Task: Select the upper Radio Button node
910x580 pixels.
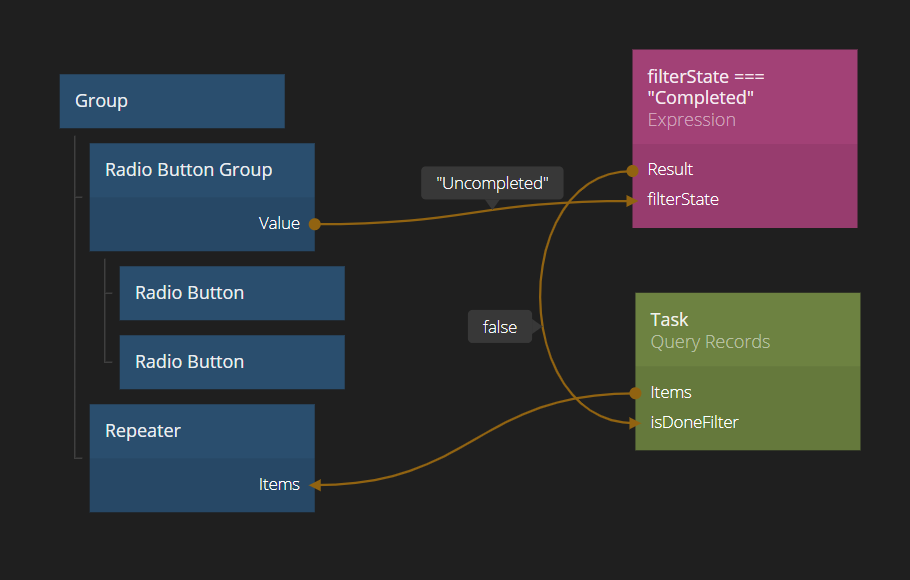Action: tap(231, 293)
